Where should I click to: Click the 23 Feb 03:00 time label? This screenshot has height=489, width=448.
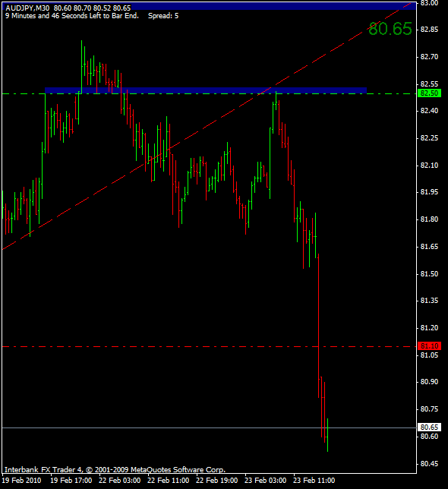[266, 480]
